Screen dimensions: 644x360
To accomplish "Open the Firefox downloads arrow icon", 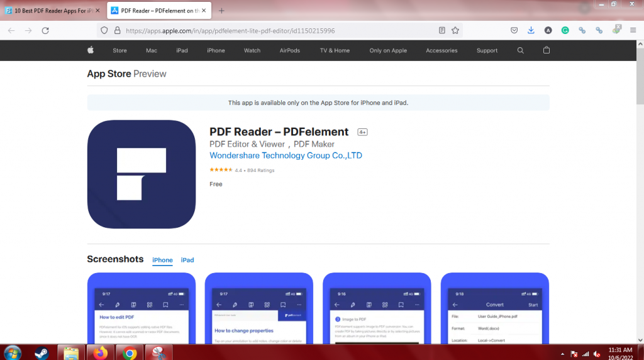I will point(531,30).
